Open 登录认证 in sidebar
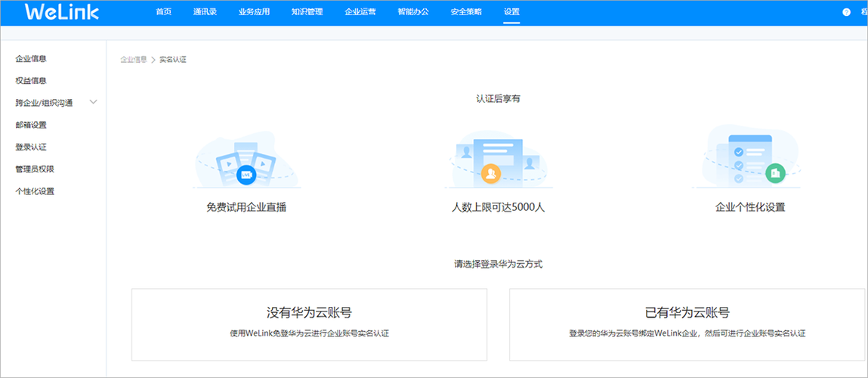The image size is (868, 378). point(31,147)
